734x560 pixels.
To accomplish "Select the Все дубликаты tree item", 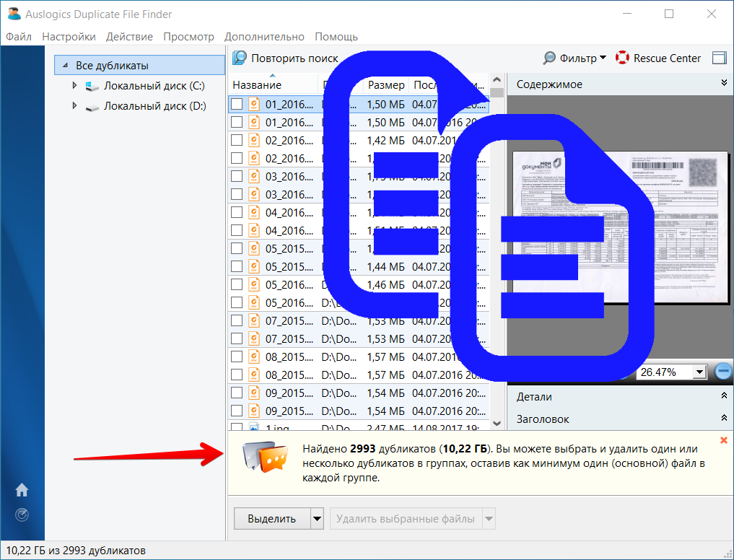I will (139, 65).
